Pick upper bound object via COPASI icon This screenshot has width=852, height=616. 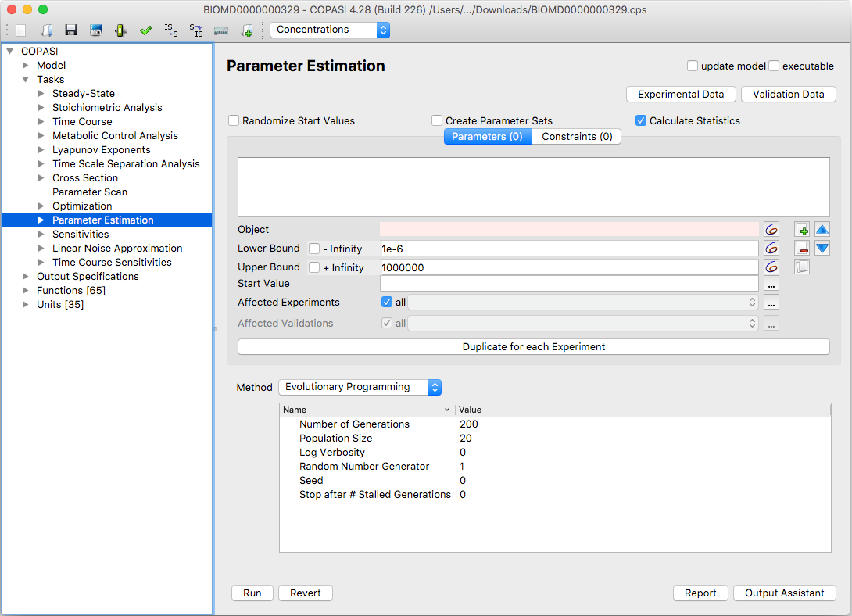[771, 267]
